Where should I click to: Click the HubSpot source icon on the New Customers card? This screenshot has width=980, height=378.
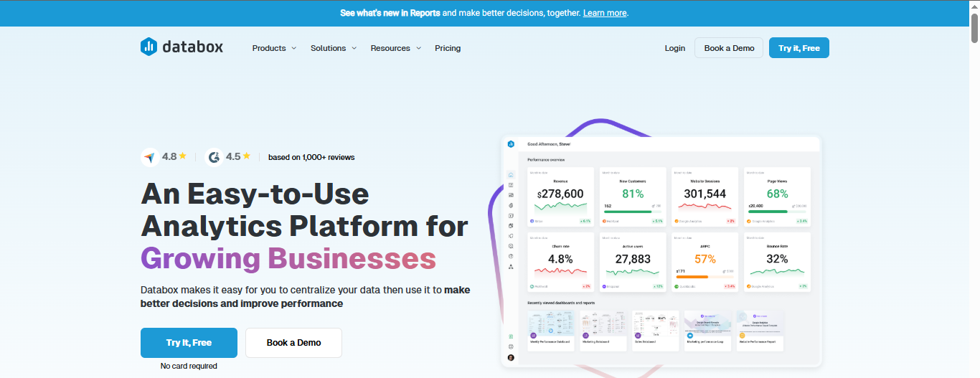pos(605,221)
